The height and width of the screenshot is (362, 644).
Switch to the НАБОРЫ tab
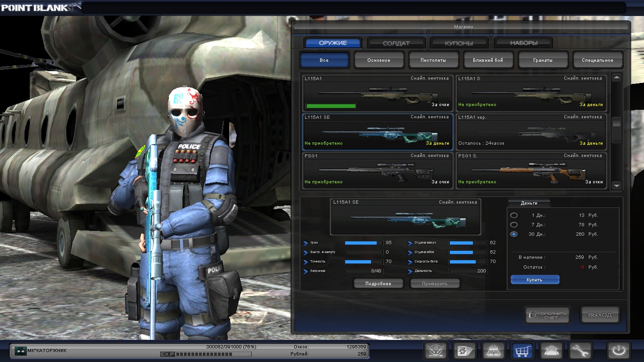(x=523, y=43)
